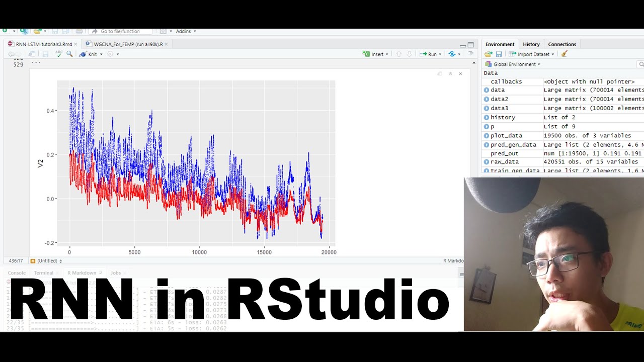Click the callbacks row in Environment
The height and width of the screenshot is (362, 644).
[x=562, y=81]
